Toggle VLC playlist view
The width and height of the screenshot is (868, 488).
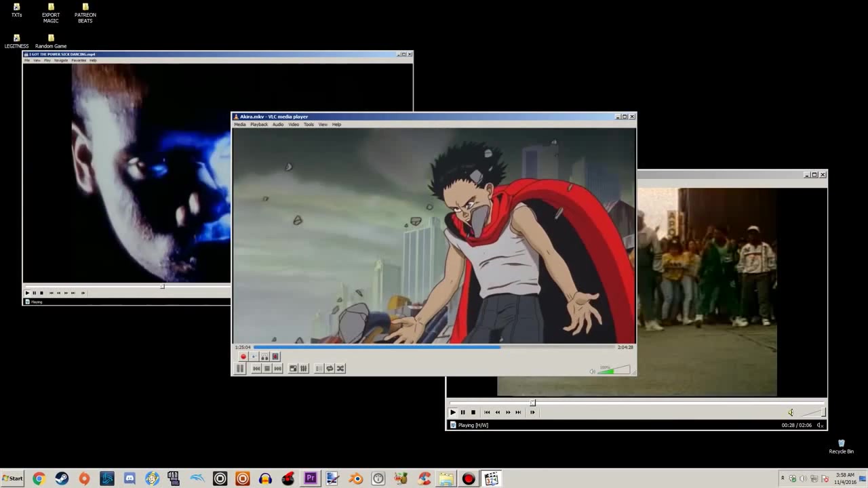point(319,369)
